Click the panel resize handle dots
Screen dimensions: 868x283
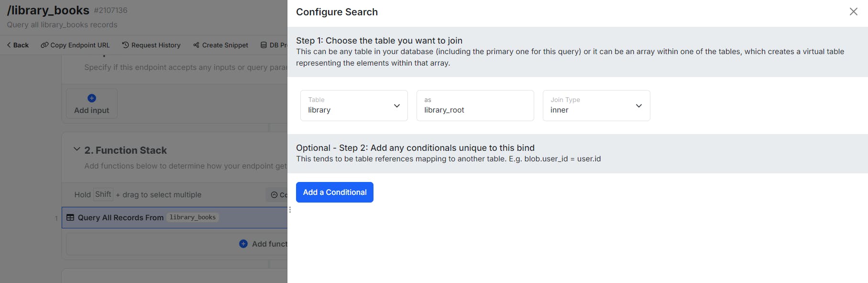pos(290,210)
